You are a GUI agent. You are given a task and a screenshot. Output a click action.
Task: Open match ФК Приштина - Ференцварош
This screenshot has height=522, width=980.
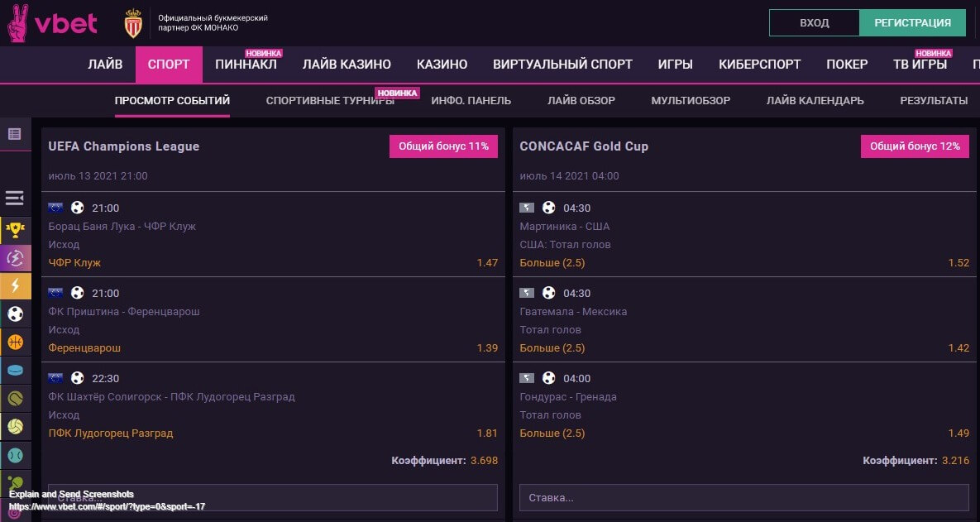point(124,311)
